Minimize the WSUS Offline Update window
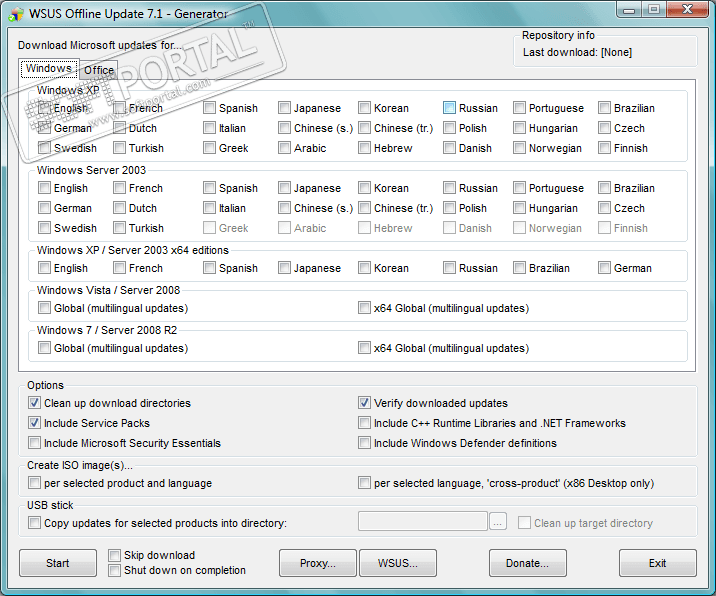 point(629,9)
